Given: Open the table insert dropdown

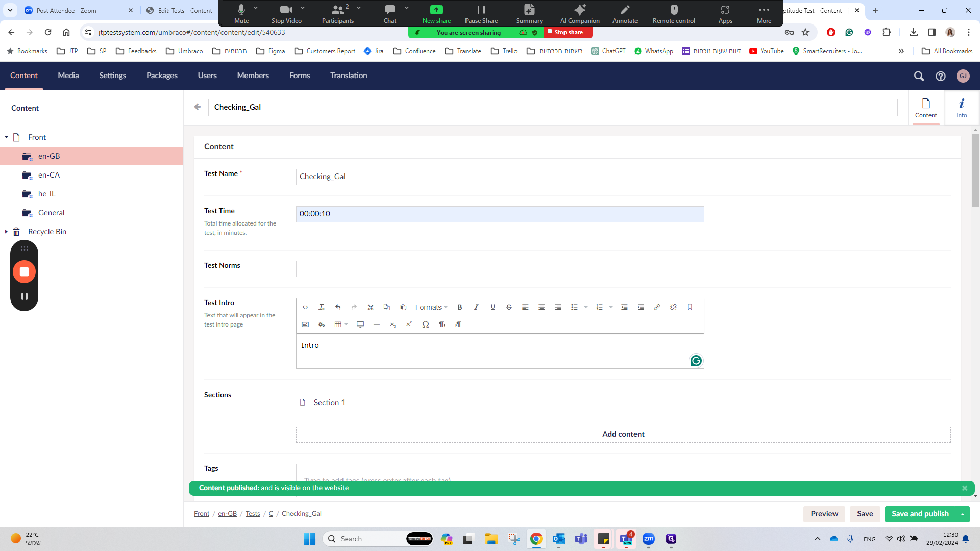Looking at the screenshot, I should click(x=341, y=324).
